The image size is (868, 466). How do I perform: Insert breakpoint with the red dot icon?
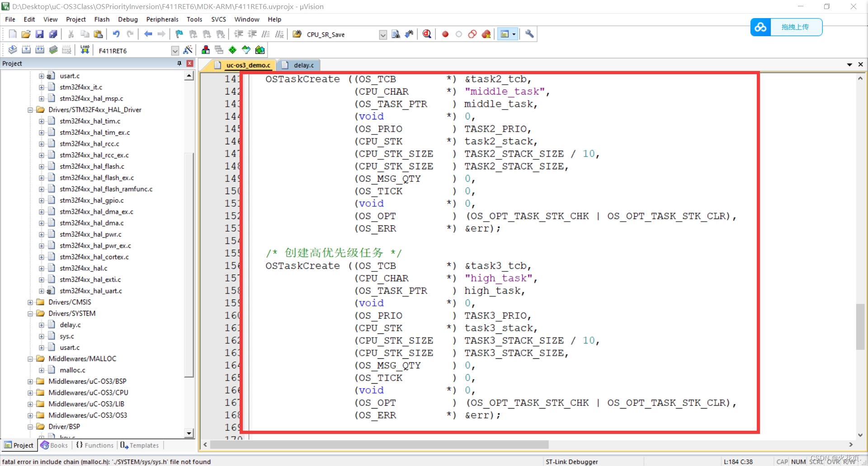pos(445,34)
